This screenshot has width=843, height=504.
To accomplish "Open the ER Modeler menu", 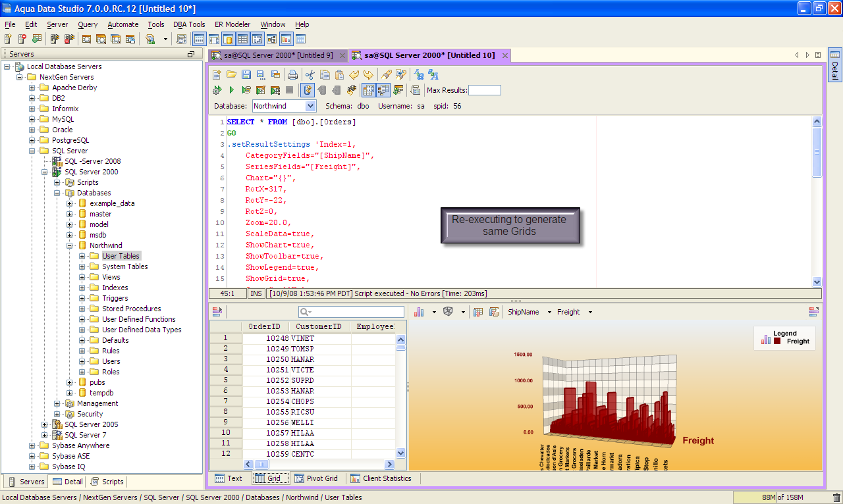I will 232,24.
